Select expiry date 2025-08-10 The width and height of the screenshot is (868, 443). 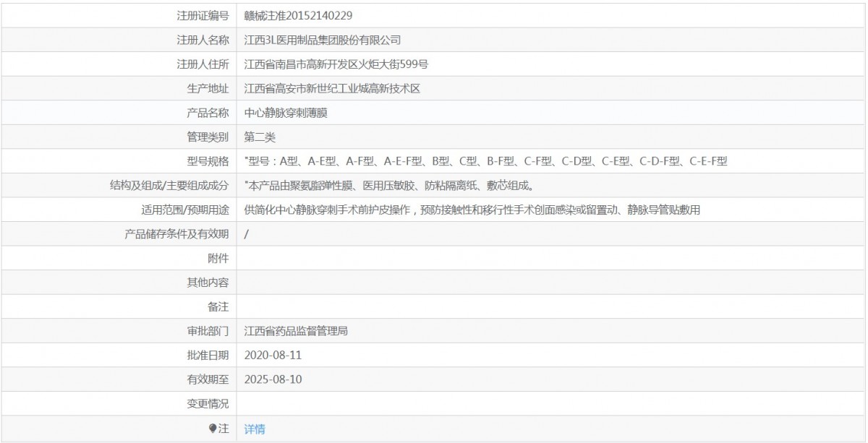(x=273, y=379)
